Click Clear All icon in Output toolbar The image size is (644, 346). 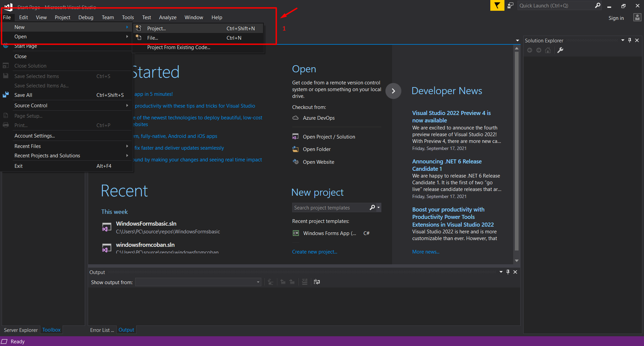(x=305, y=282)
